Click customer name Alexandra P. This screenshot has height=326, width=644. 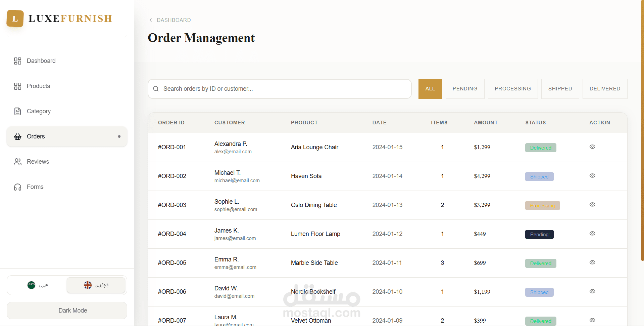[x=231, y=144]
